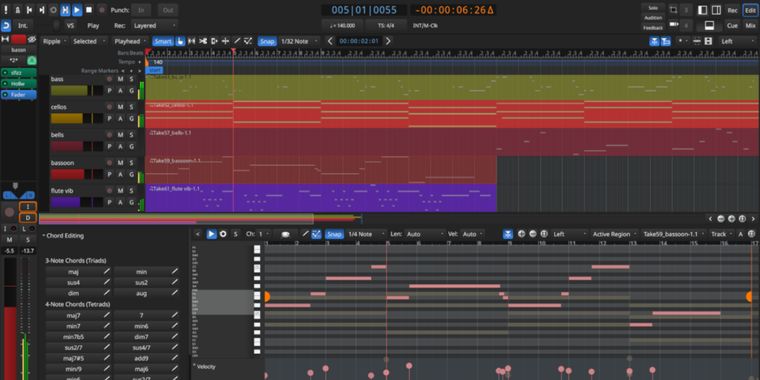Open the Take59_bassoon-1.1 region dropdown

point(674,234)
